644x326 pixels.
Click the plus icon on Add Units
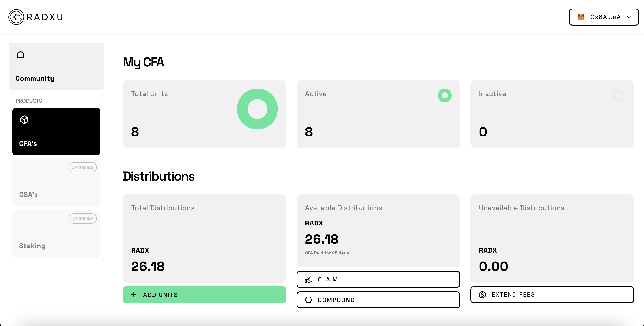(x=134, y=294)
